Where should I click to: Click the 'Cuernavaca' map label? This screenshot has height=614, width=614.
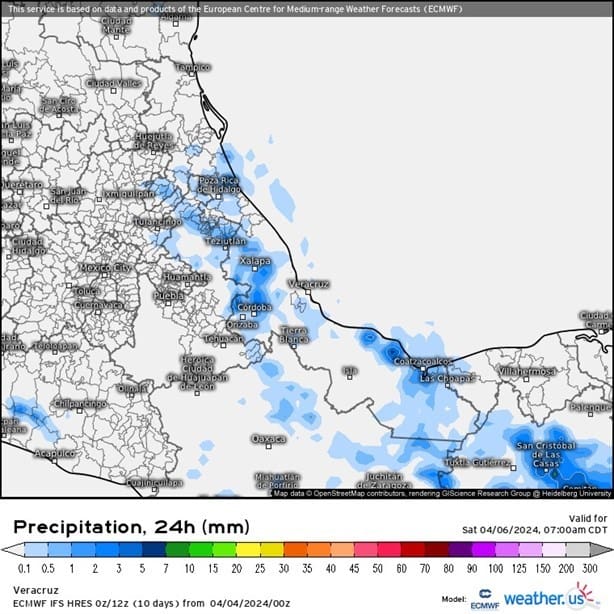click(98, 305)
